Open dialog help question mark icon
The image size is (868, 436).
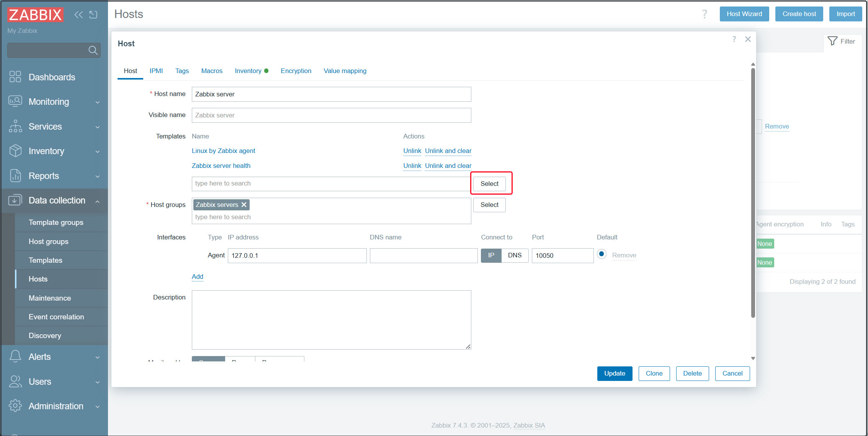pos(734,39)
